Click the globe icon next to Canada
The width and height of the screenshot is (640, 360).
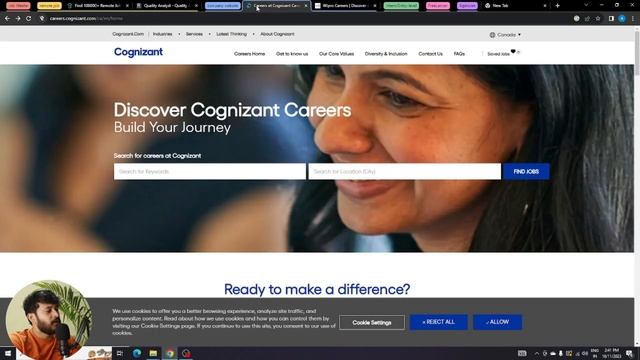492,35
